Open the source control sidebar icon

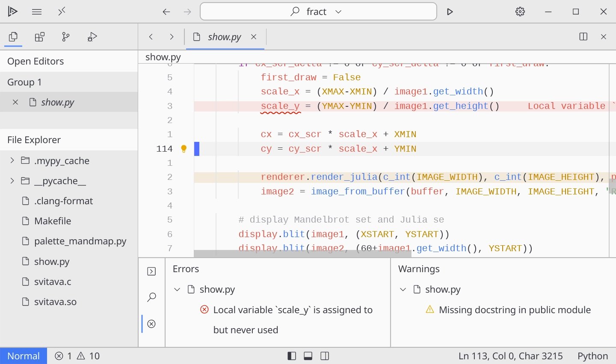[65, 37]
